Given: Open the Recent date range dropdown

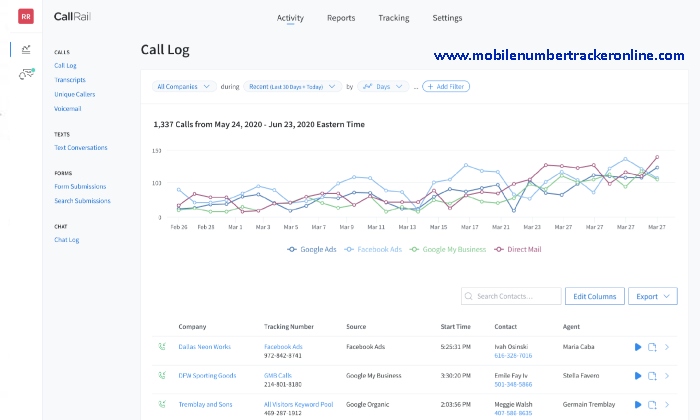Looking at the screenshot, I should tap(292, 87).
